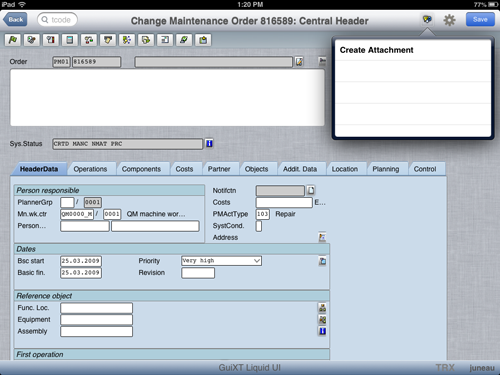Click the Revision field
Viewport: 500px width, 375px height.
tap(198, 273)
